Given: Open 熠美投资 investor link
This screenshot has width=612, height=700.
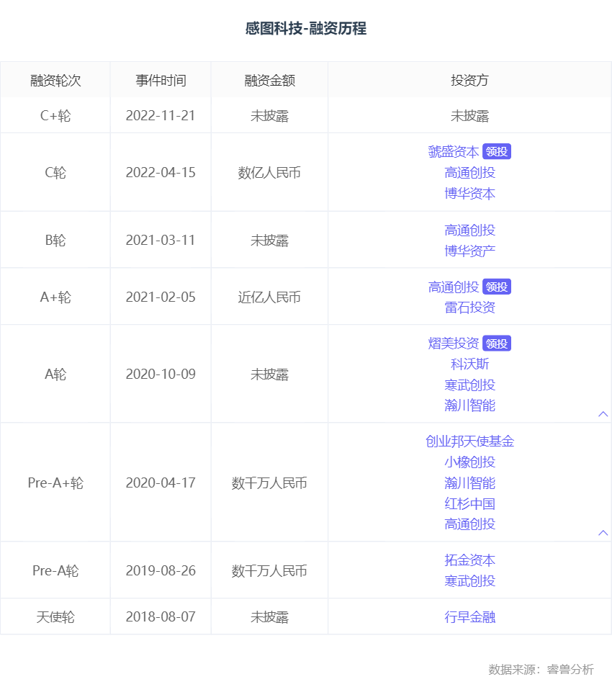Looking at the screenshot, I should click(x=453, y=344).
